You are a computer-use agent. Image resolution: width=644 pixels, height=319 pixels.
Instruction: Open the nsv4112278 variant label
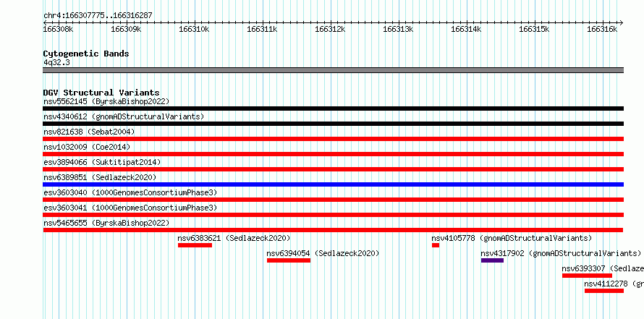[x=614, y=284]
